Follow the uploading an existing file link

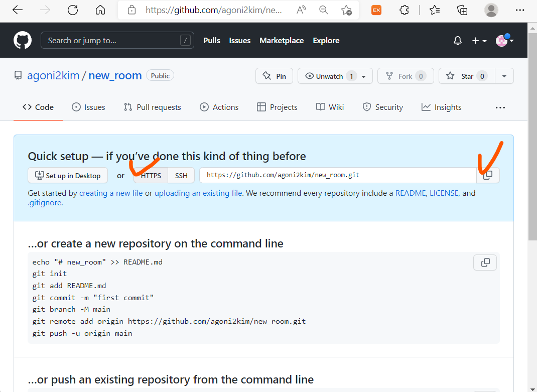click(x=198, y=193)
